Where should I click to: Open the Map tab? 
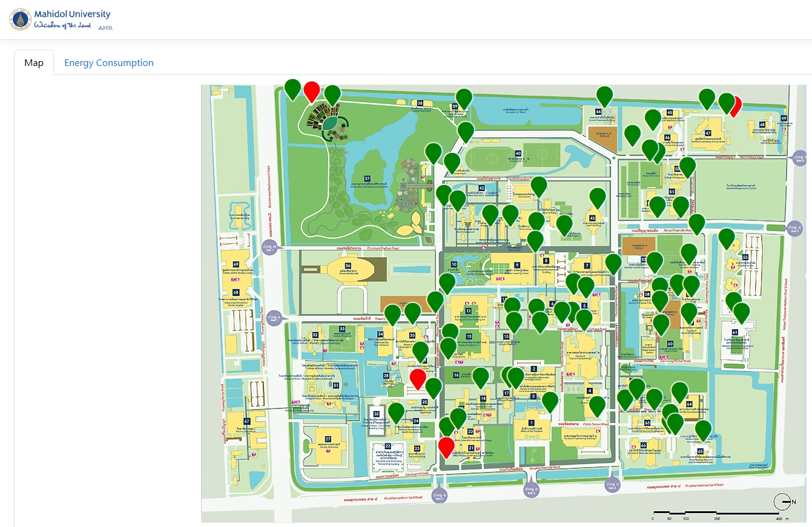point(34,63)
